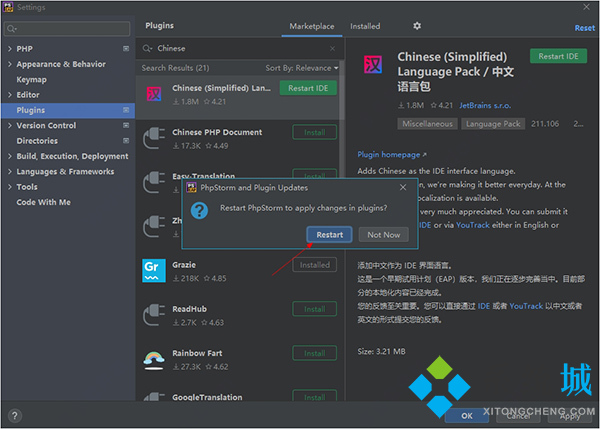Select Keymap in settings tree

click(x=31, y=80)
